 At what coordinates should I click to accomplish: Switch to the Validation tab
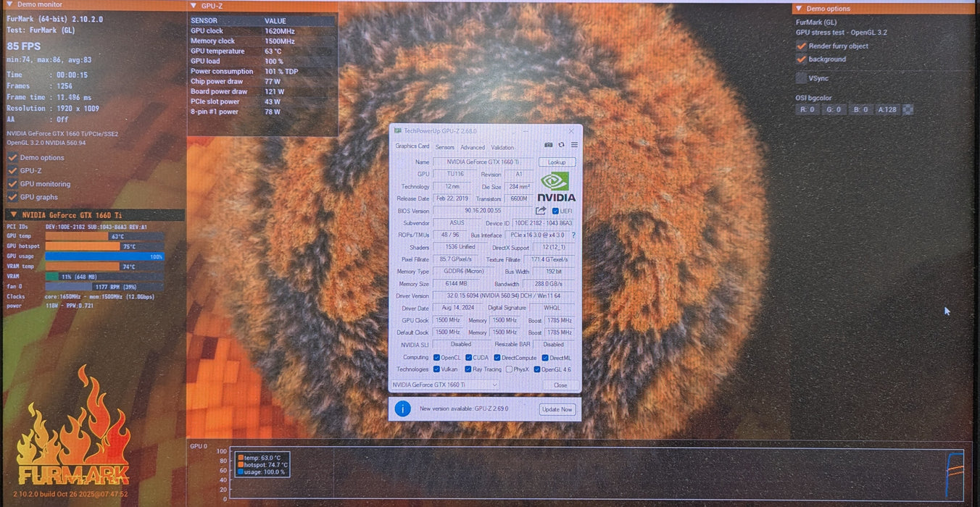[502, 147]
